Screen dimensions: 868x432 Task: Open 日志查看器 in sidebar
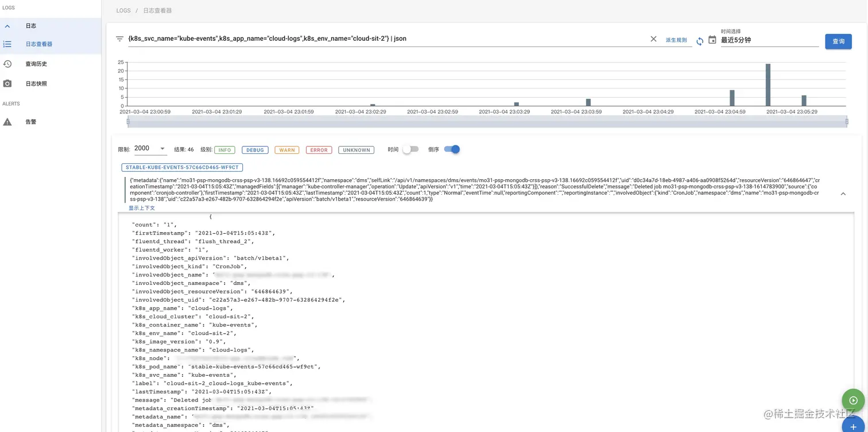click(x=39, y=44)
